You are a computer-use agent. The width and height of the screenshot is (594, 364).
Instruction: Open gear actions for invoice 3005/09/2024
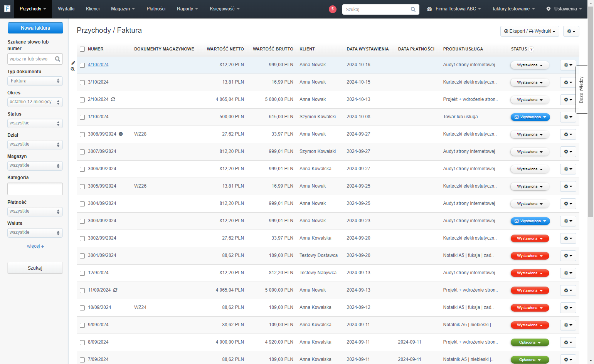click(568, 186)
